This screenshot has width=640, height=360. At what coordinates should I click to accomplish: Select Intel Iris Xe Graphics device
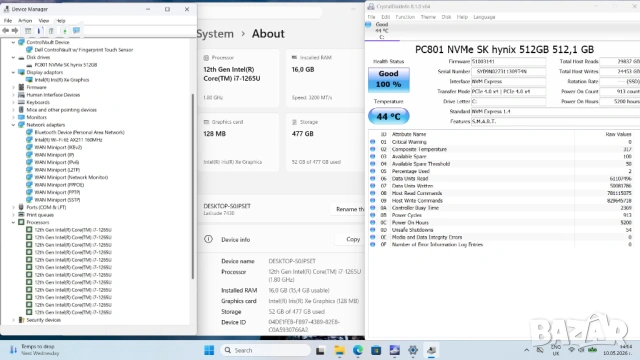[x=62, y=80]
